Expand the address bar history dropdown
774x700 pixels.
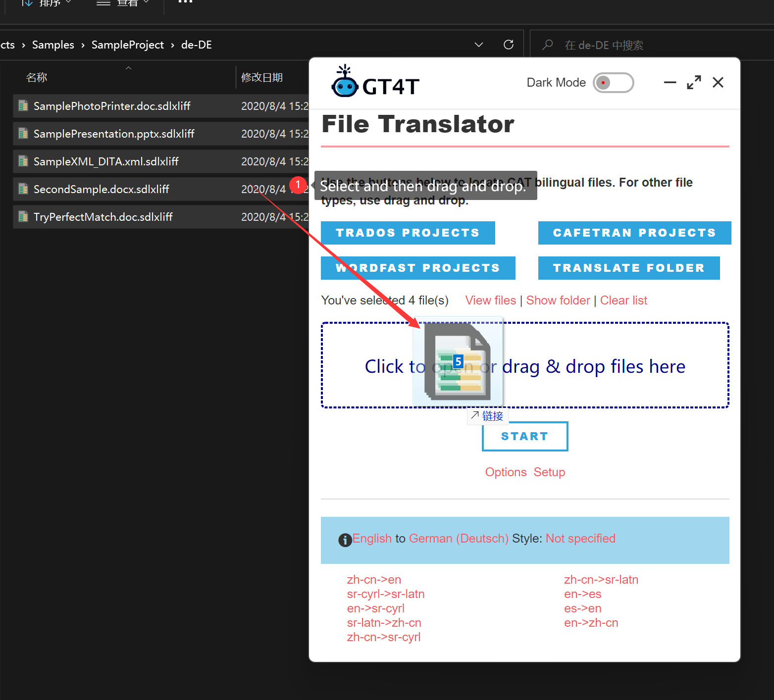coord(478,45)
